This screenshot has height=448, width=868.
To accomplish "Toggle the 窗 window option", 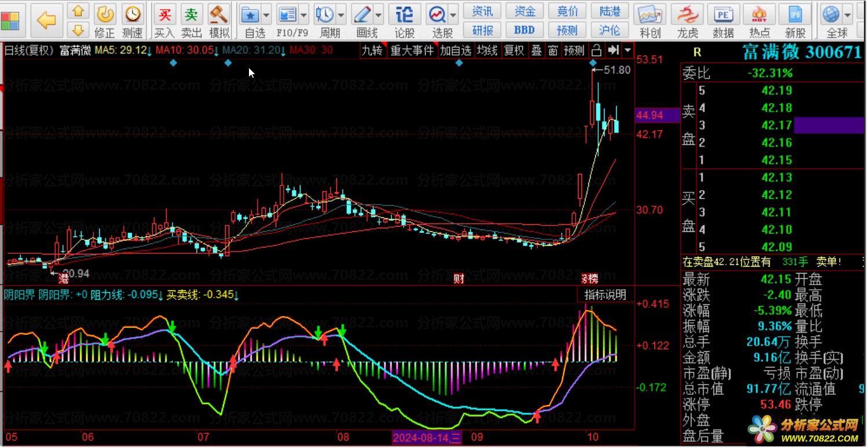I will point(553,50).
